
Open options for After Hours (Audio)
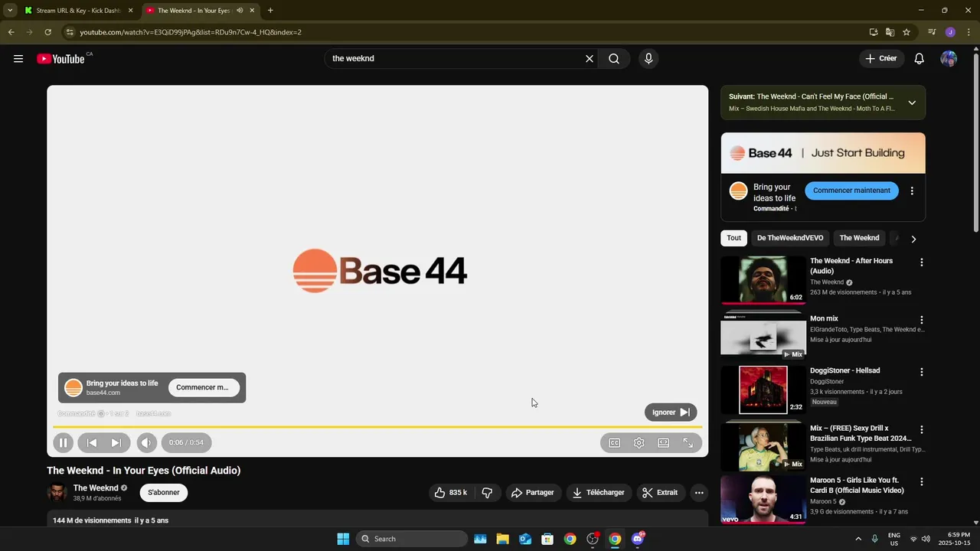[x=922, y=262]
